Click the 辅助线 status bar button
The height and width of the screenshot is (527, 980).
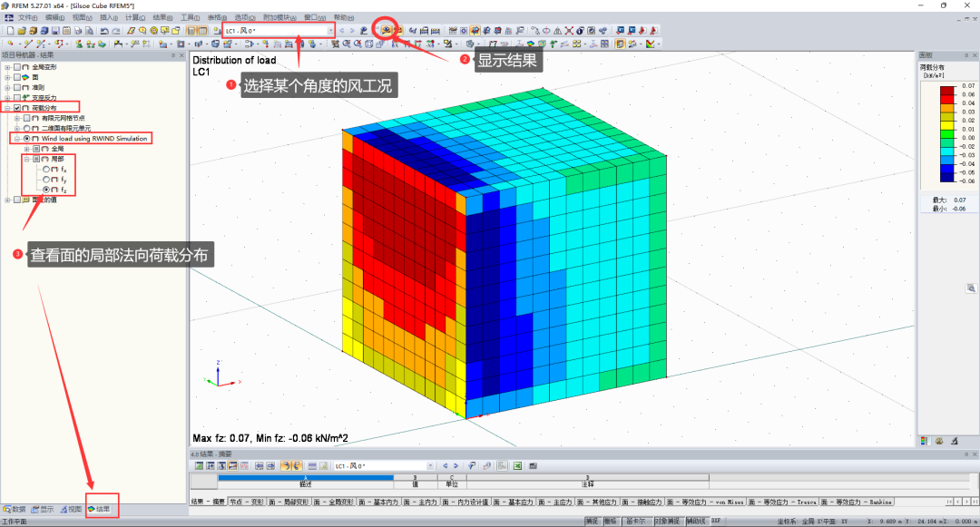click(696, 521)
